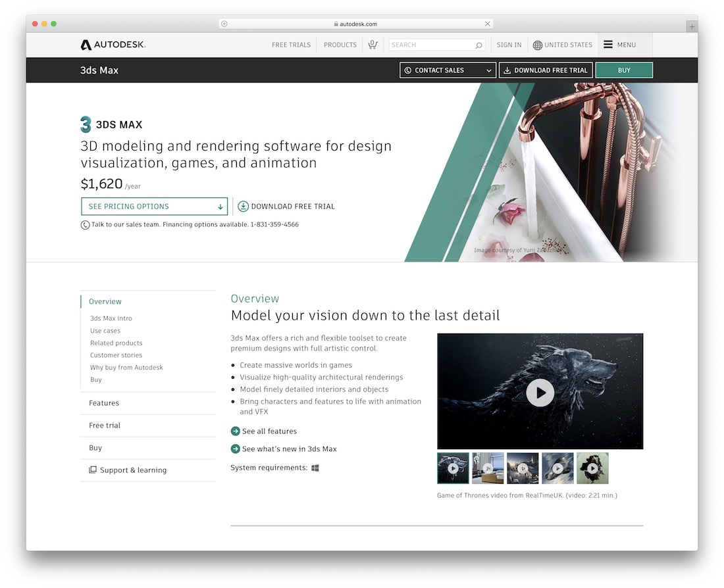Click Sign In
This screenshot has height=588, width=724.
click(509, 45)
